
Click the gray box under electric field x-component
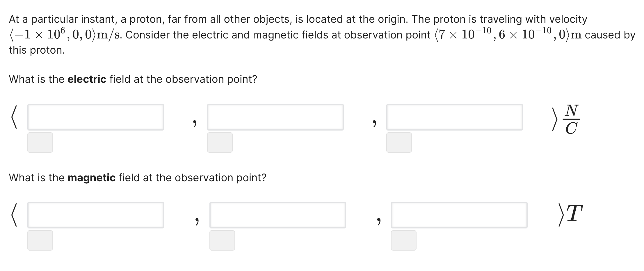(x=40, y=143)
